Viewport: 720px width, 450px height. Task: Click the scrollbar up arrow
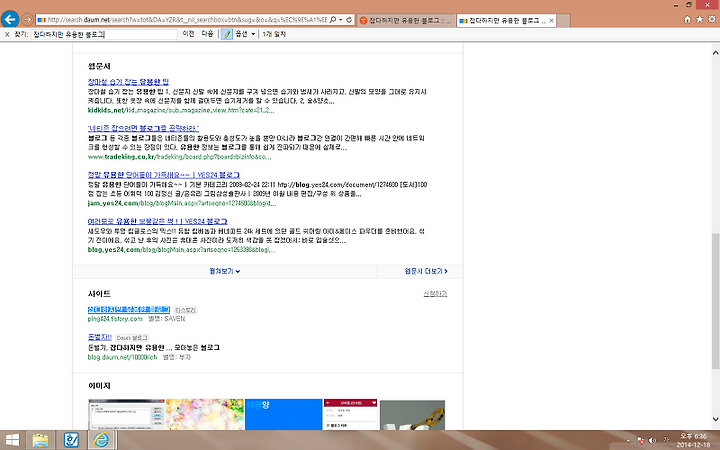[715, 52]
